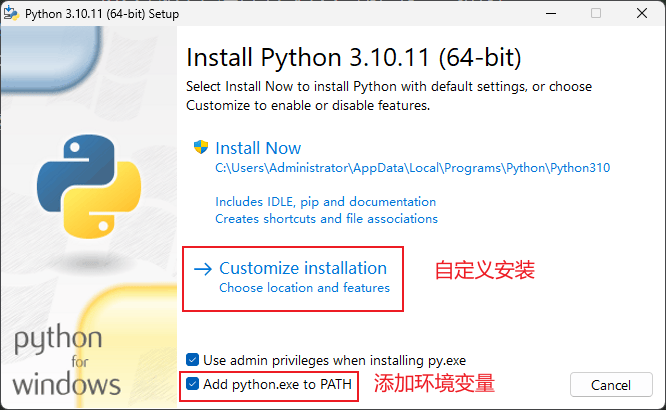Click the 'Install Python 3.10.11 (64-bit)' heading

tap(354, 54)
